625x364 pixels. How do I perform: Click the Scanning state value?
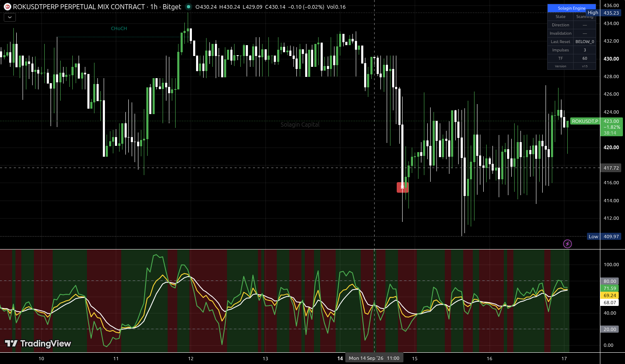pyautogui.click(x=584, y=17)
